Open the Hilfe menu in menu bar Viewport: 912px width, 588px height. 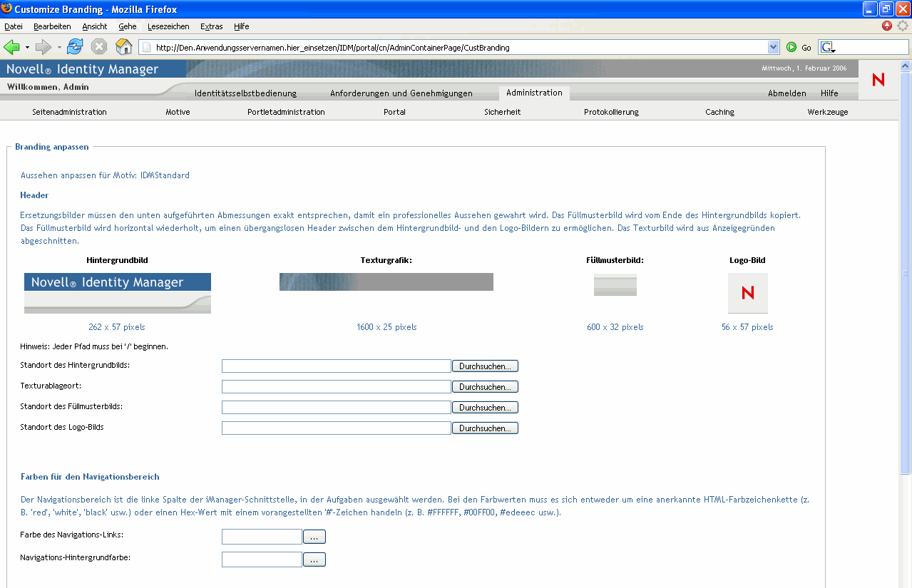tap(242, 26)
